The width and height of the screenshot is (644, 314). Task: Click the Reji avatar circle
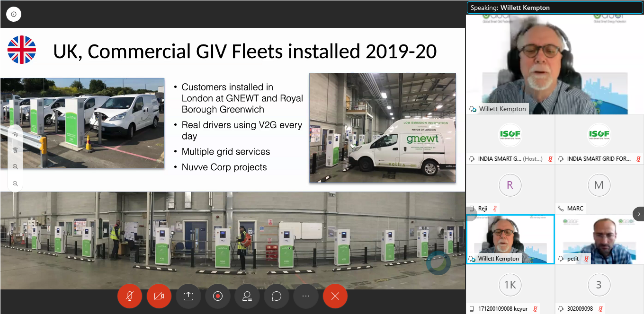coord(510,185)
